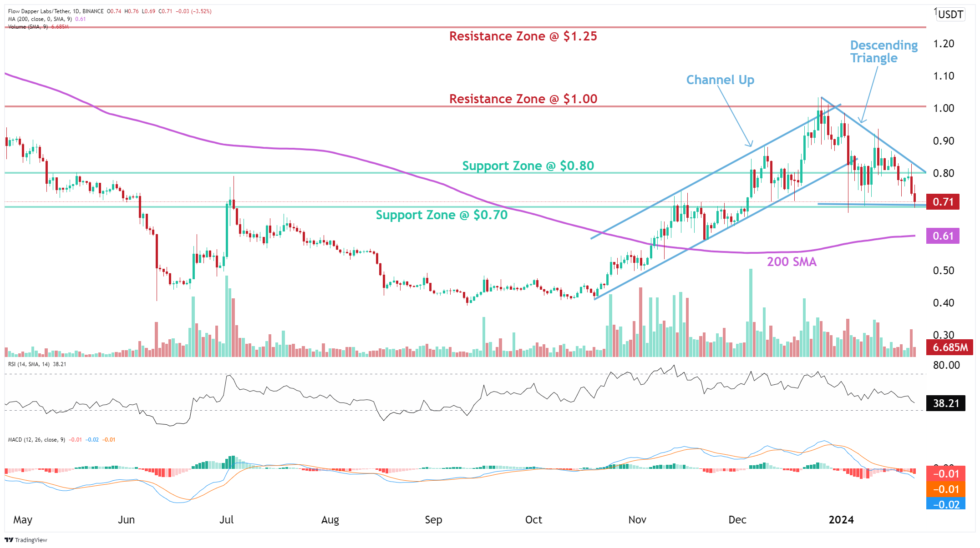Click the 6.685M volume readout label
This screenshot has width=980, height=548.
pos(950,347)
